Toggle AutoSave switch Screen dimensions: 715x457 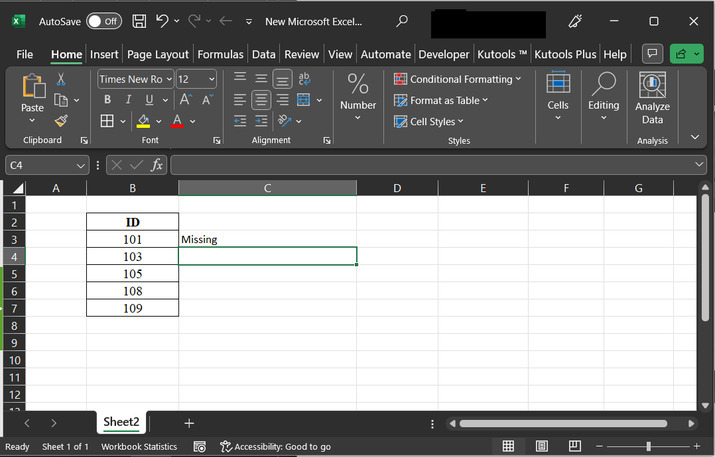pos(103,21)
